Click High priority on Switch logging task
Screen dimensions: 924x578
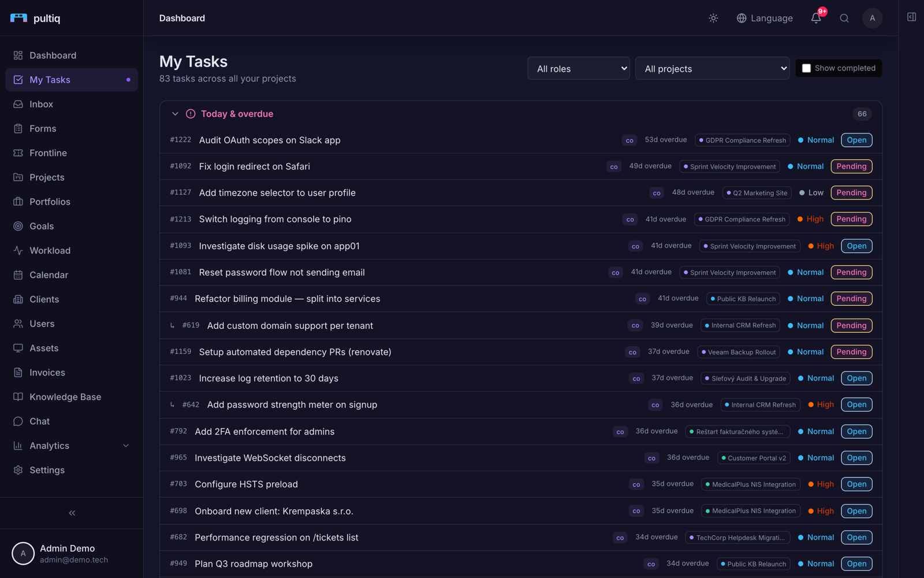pyautogui.click(x=810, y=219)
